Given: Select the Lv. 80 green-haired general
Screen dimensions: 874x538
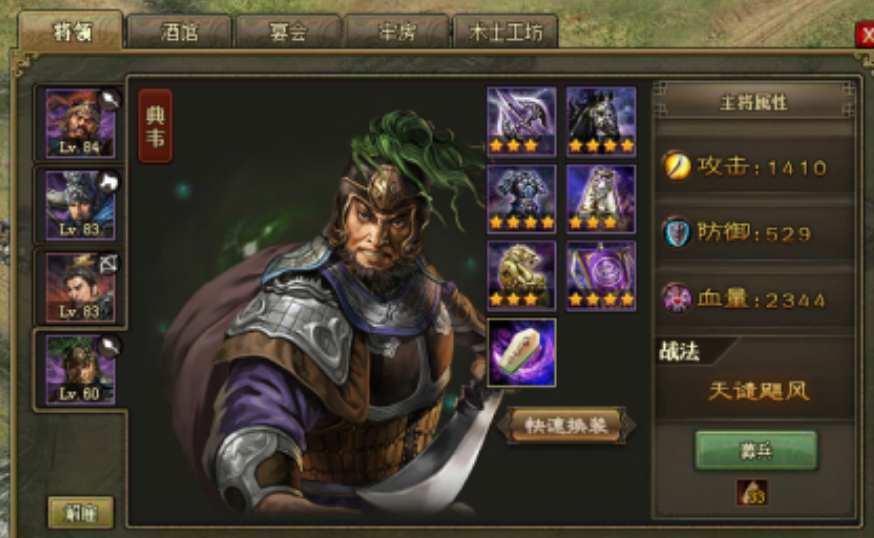Looking at the screenshot, I should (x=80, y=370).
